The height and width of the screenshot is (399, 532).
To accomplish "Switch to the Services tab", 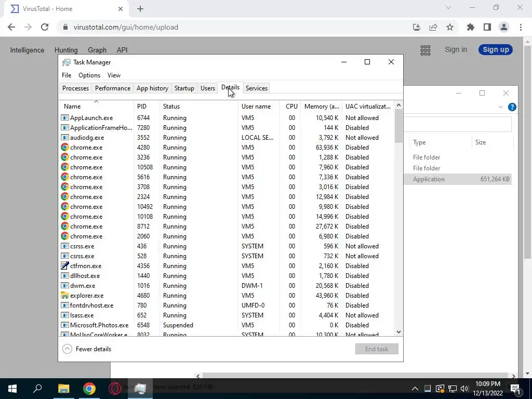I will (257, 88).
